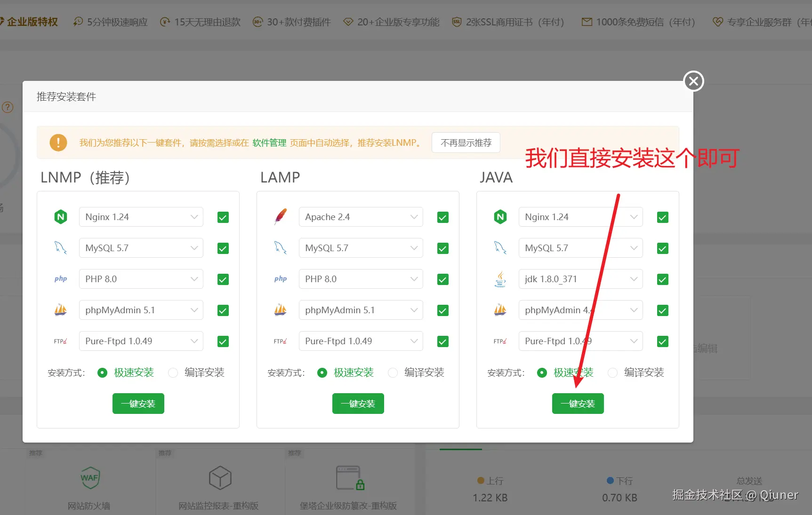This screenshot has width=812, height=515.
Task: Open Pure-Ftpd 1.0.49 dropdown in LAMP
Action: (x=361, y=341)
